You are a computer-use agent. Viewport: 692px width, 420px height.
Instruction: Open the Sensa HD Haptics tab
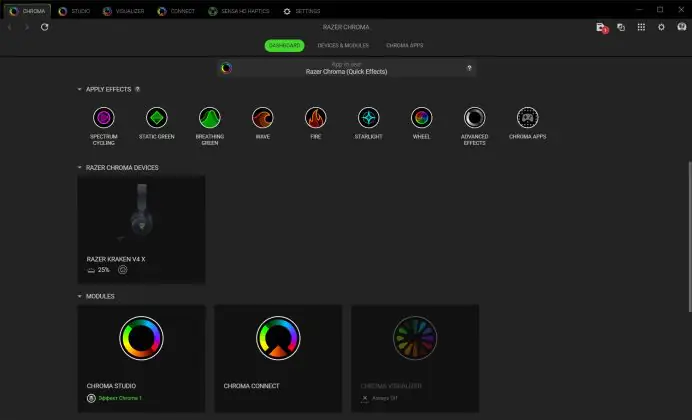coord(239,11)
